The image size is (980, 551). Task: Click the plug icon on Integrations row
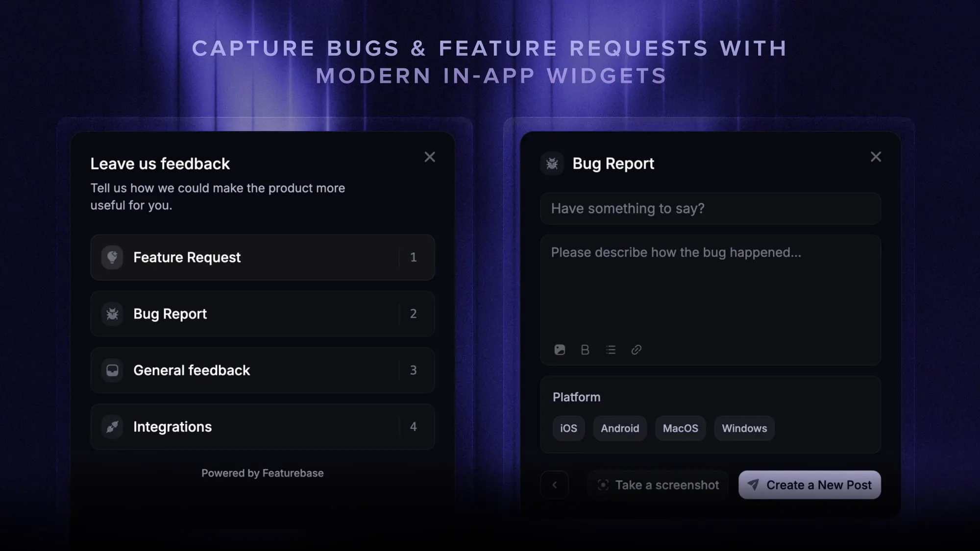pos(112,427)
